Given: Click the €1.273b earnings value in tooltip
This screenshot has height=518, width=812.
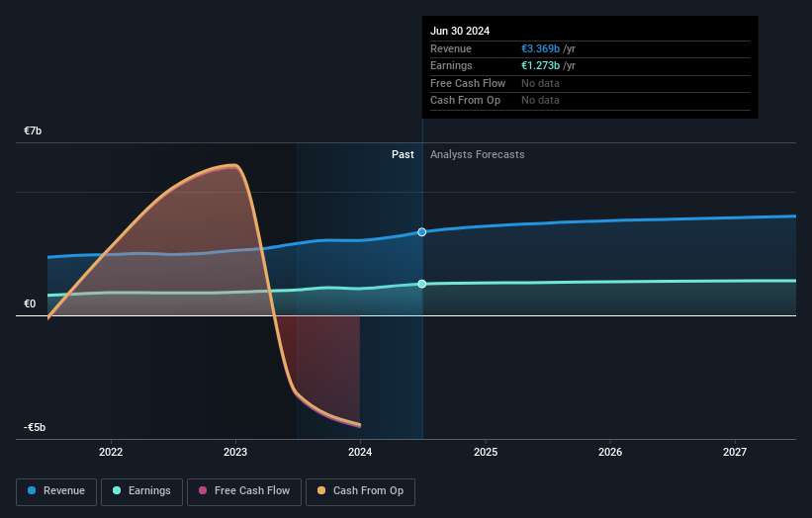Looking at the screenshot, I should coord(540,65).
